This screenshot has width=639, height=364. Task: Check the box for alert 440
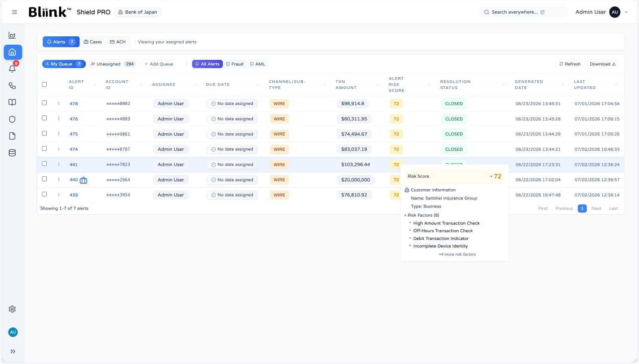pos(44,179)
